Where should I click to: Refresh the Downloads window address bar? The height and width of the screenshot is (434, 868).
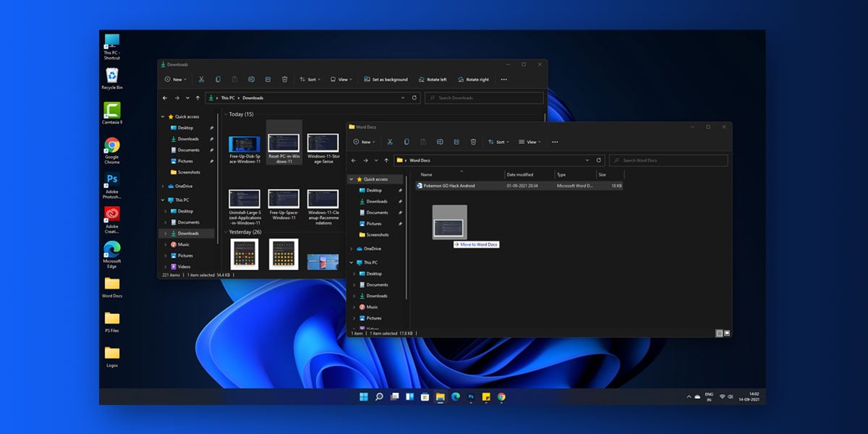(x=414, y=98)
